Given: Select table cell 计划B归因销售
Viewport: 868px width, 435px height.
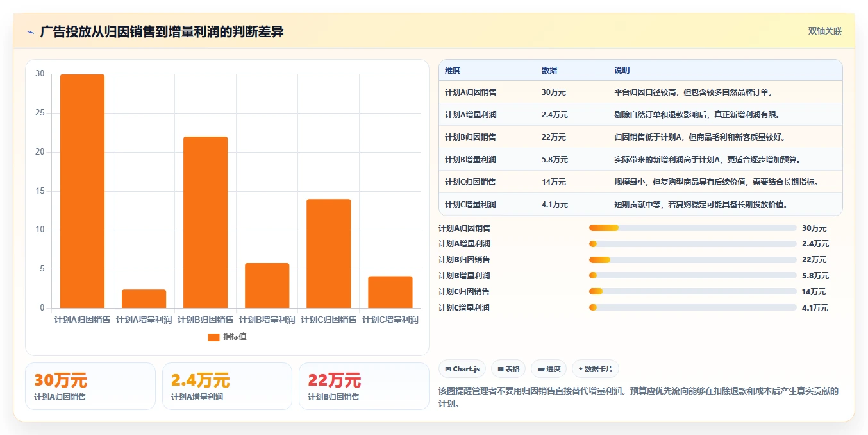Looking at the screenshot, I should [x=471, y=137].
